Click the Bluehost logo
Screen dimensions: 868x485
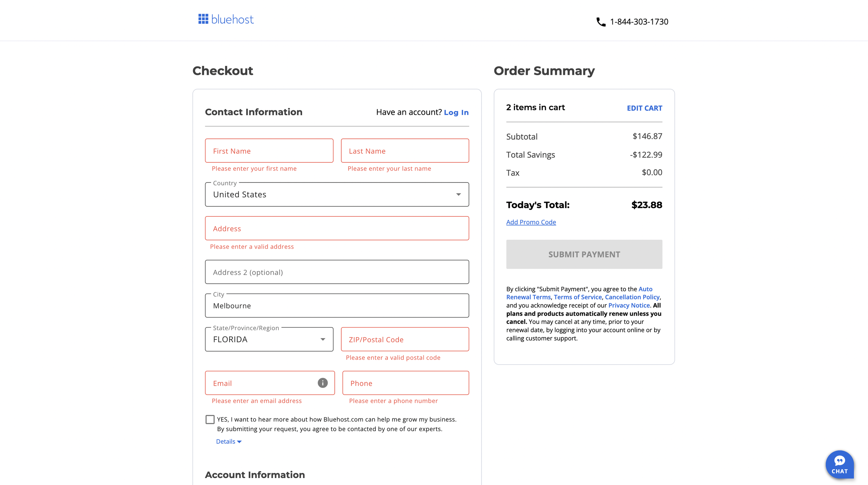(226, 19)
